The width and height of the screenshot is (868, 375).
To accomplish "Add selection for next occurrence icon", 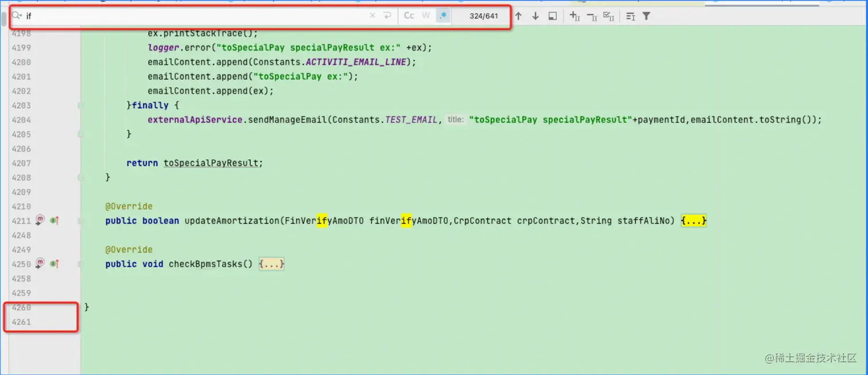I will [x=575, y=16].
